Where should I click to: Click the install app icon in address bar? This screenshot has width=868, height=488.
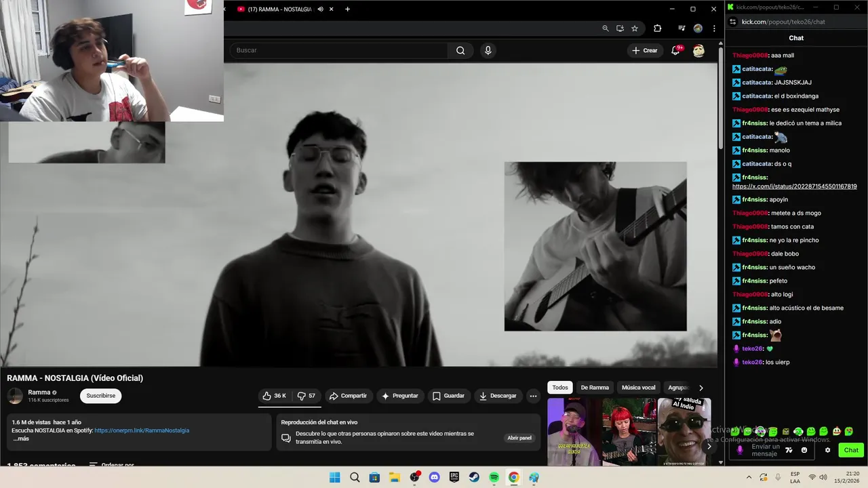tap(620, 28)
